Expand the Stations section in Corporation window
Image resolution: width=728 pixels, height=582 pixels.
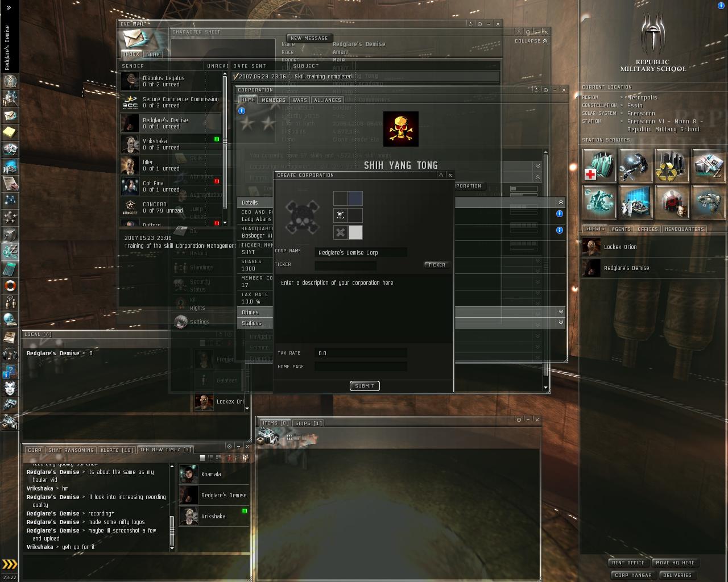pos(561,323)
